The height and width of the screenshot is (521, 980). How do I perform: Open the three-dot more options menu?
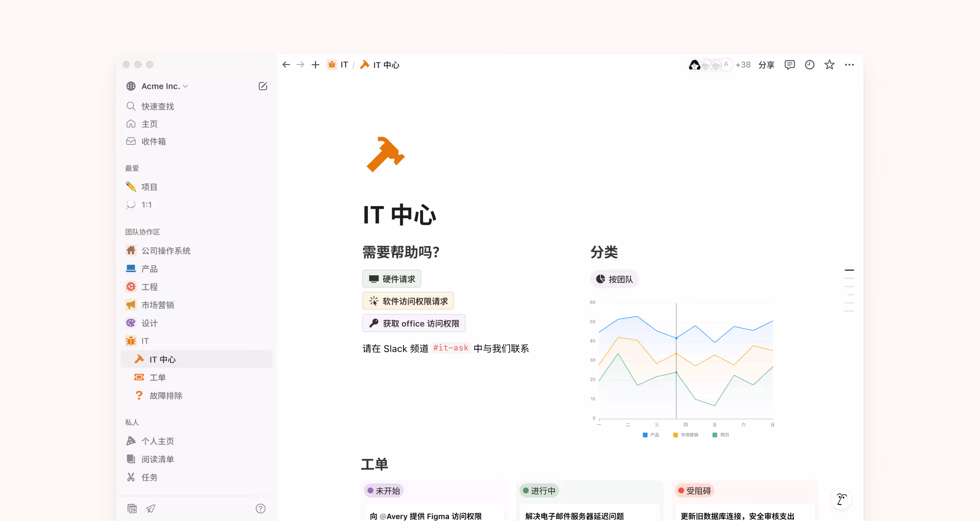849,65
